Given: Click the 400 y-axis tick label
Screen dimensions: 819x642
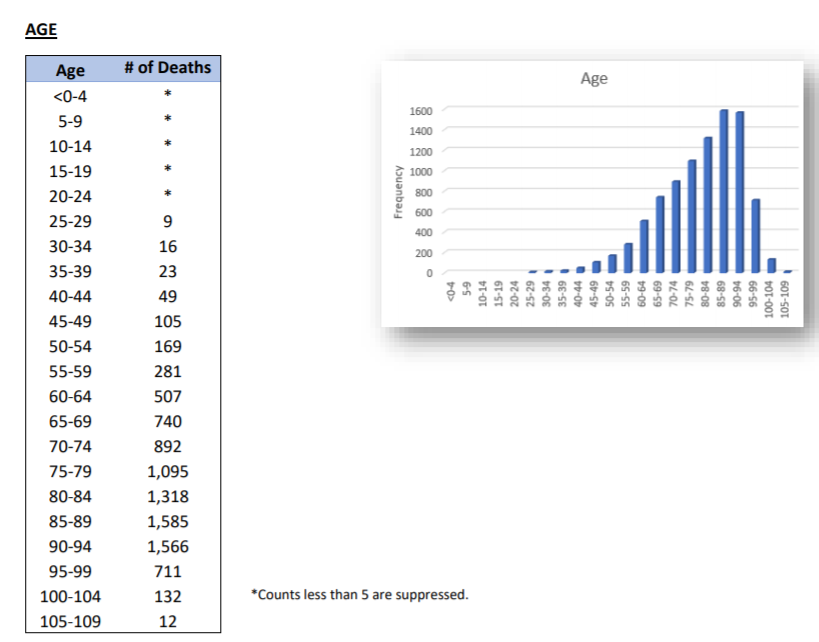Looking at the screenshot, I should pos(424,232).
